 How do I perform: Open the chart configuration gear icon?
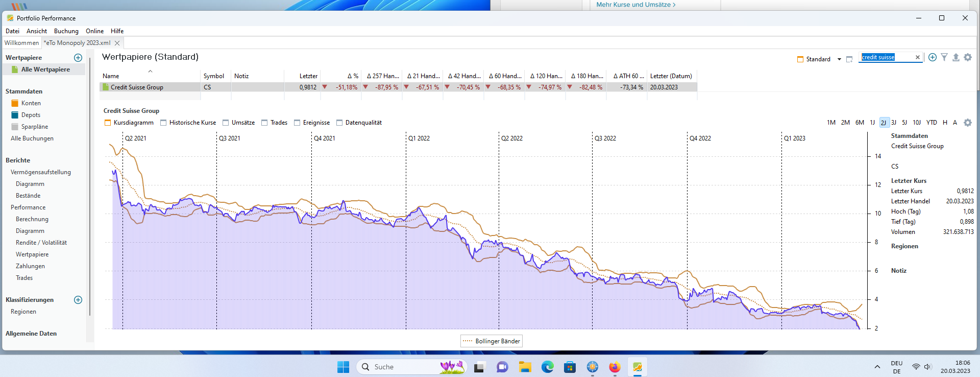click(968, 123)
